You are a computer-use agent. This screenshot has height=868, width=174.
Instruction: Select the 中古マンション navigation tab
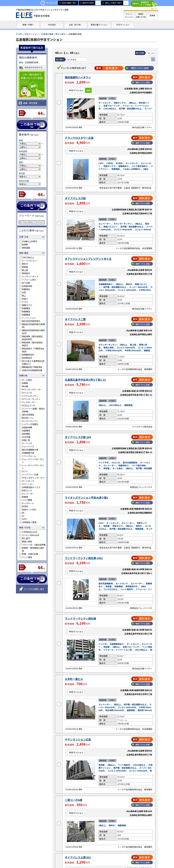point(123,25)
